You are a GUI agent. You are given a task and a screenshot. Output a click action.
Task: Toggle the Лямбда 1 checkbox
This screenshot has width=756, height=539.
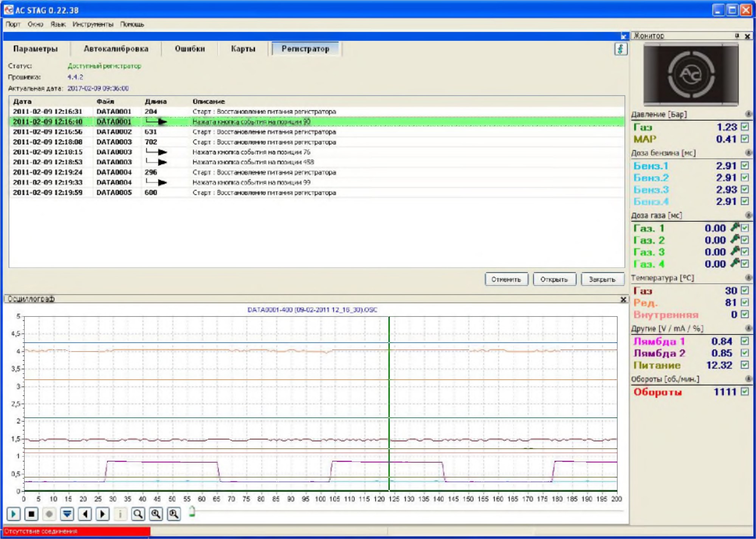(x=745, y=341)
